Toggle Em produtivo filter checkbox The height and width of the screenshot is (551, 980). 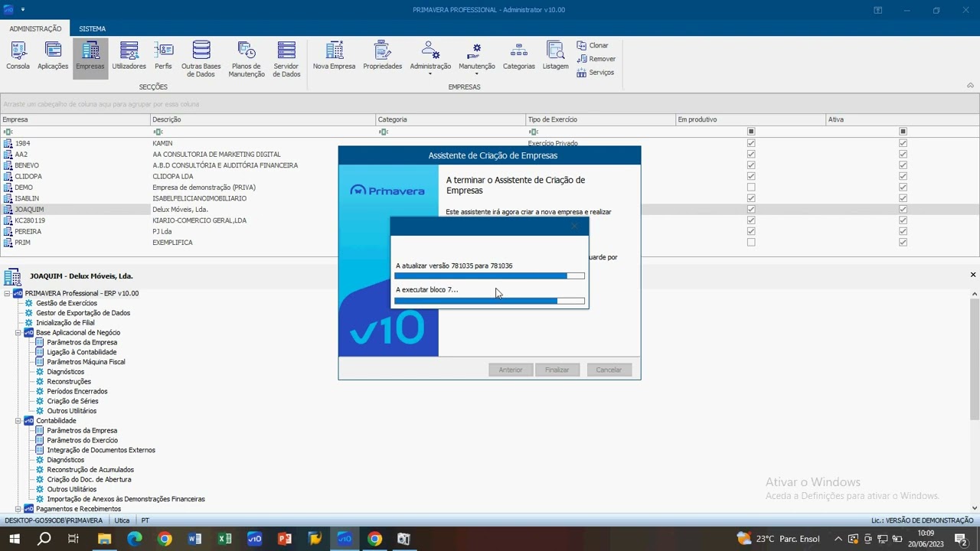coord(751,132)
